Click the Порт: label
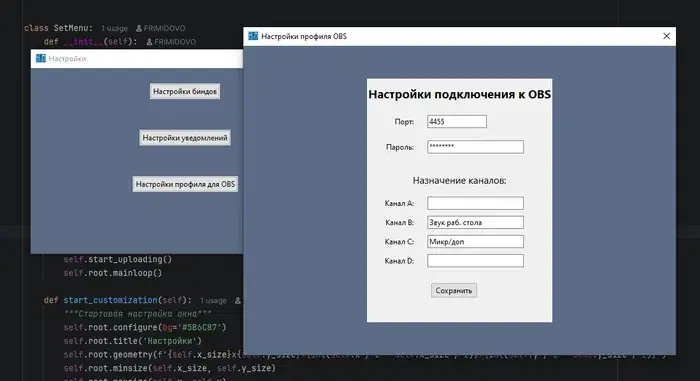This screenshot has width=700, height=381. tap(404, 121)
